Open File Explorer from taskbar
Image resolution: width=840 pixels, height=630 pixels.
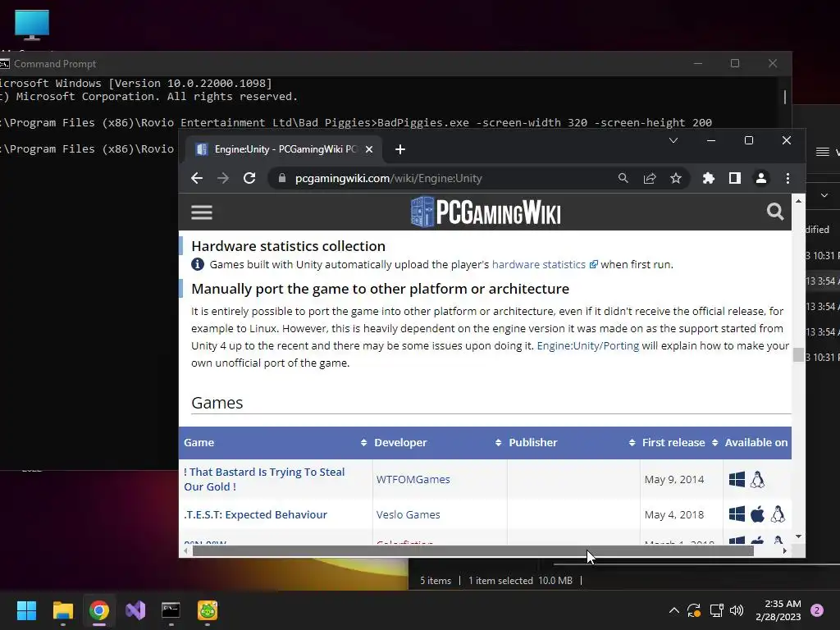click(62, 610)
